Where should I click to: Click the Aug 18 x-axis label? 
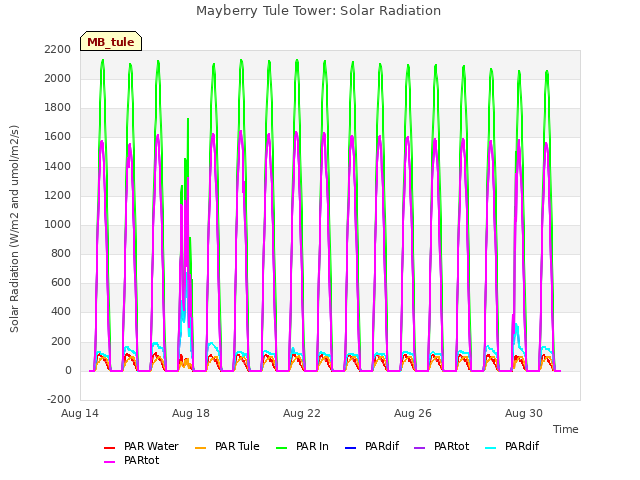(x=191, y=413)
